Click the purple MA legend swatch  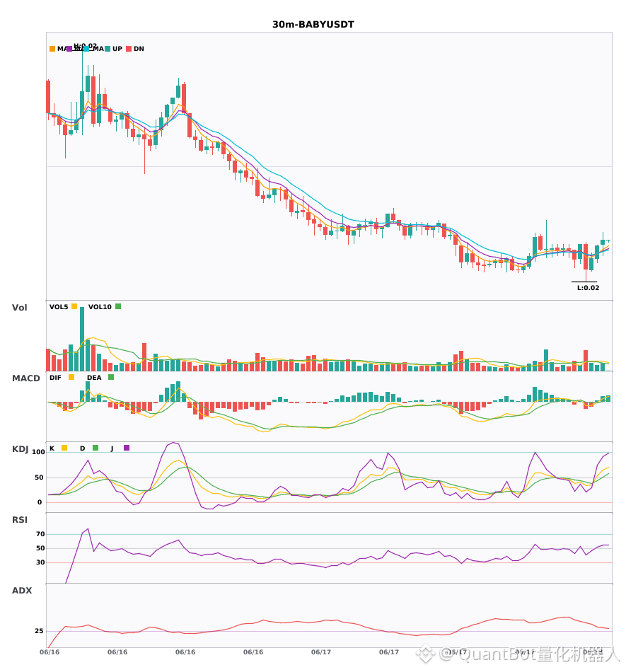click(x=69, y=49)
